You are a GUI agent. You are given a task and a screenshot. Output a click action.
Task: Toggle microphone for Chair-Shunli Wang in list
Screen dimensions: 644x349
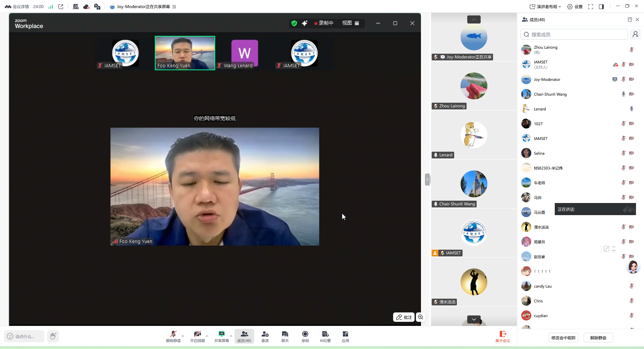pos(623,94)
